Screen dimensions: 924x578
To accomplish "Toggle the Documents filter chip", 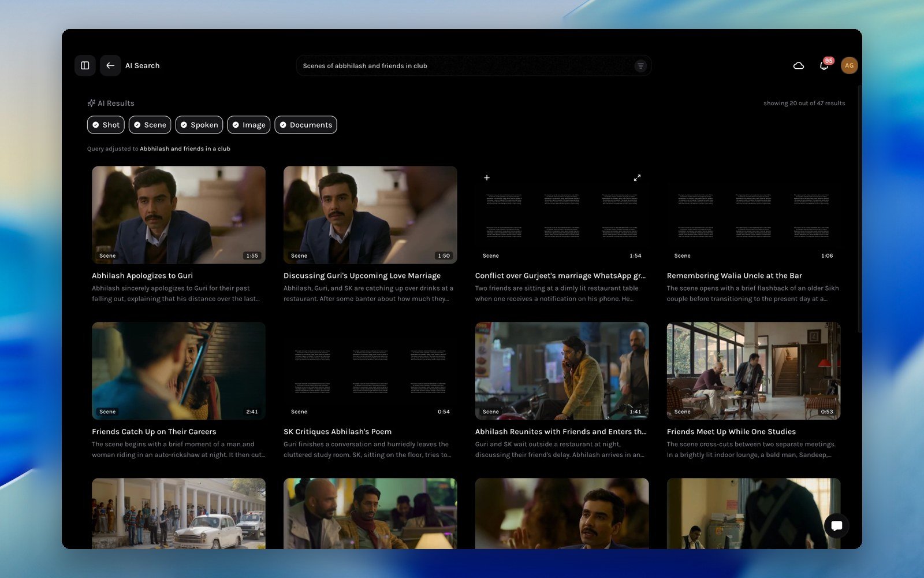I will pyautogui.click(x=305, y=125).
